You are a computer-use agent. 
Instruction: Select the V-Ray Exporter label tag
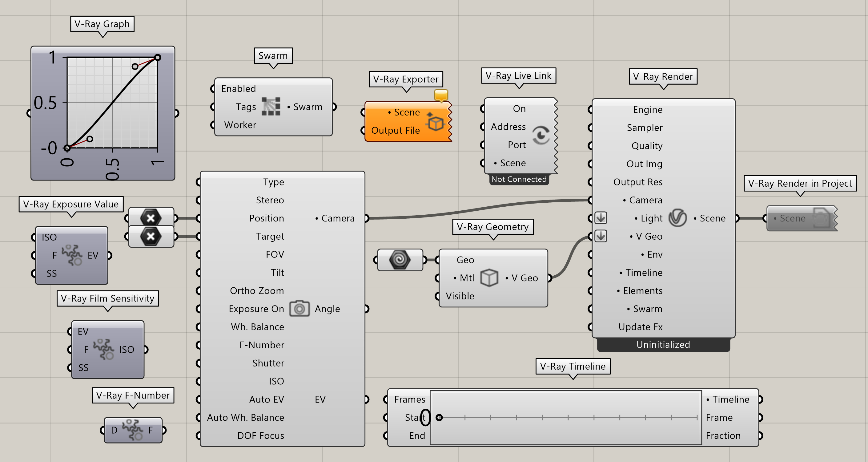point(406,79)
